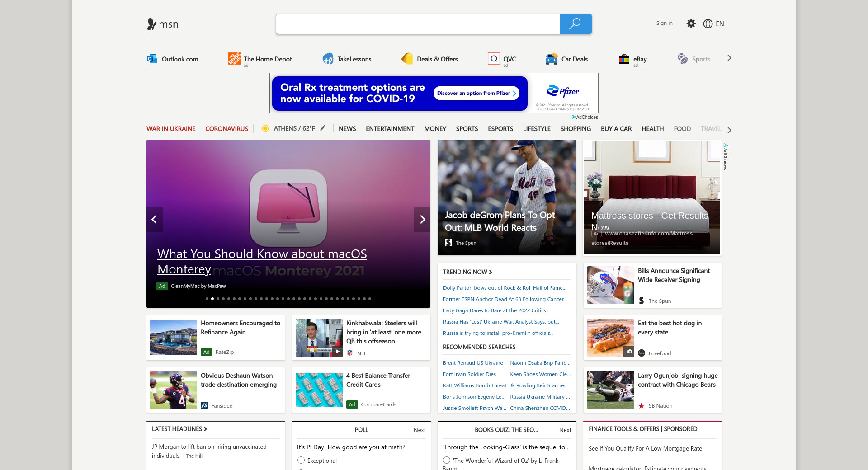Click the blue search magnifier button
Screen dimensions: 868x470
[x=576, y=24]
